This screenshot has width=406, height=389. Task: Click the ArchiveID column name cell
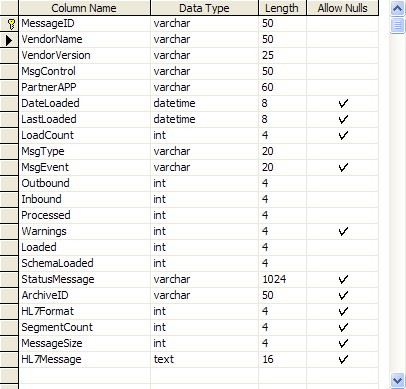(x=84, y=295)
